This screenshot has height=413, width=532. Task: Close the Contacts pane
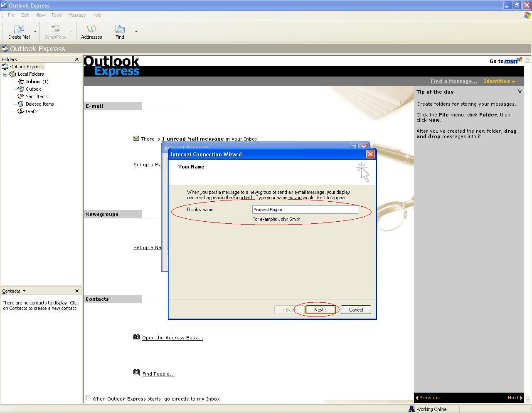point(76,291)
